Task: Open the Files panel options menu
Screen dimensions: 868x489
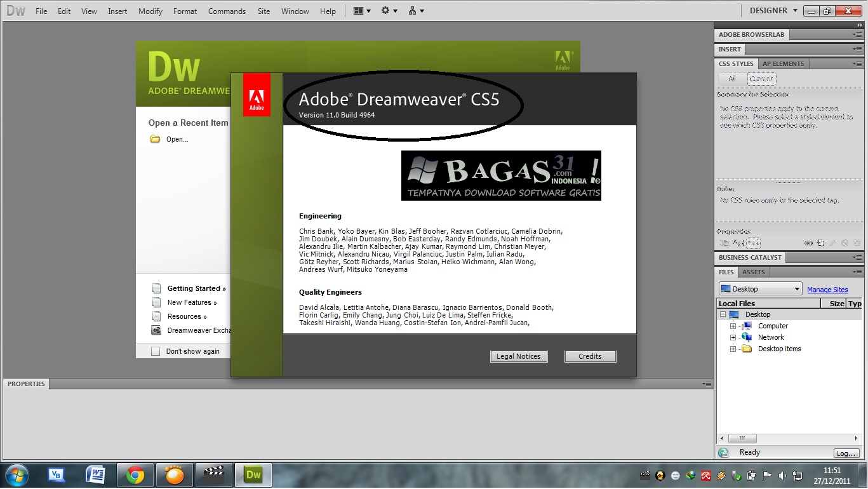Action: coord(857,272)
